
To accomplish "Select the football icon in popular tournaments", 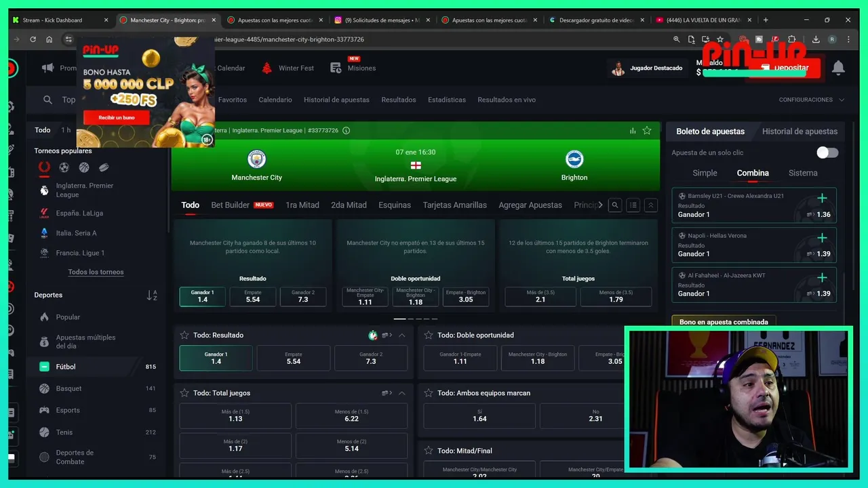I will tap(64, 167).
